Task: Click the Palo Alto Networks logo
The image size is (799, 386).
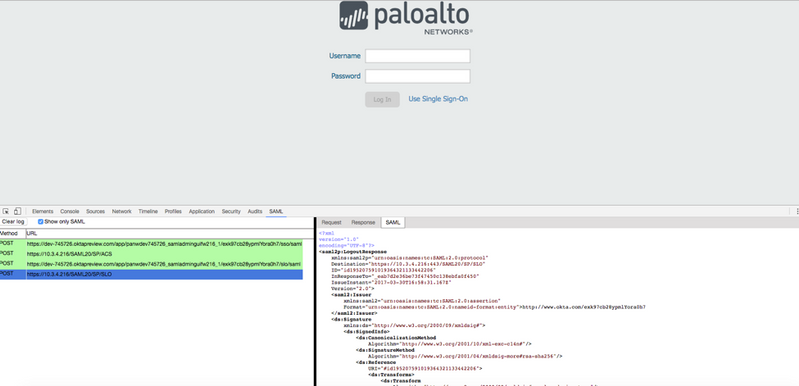Action: pos(406,18)
